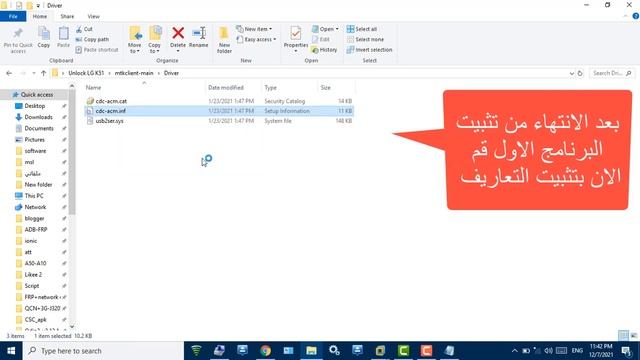Click the volume tray icon
The width and height of the screenshot is (640, 360).
[x=548, y=351]
